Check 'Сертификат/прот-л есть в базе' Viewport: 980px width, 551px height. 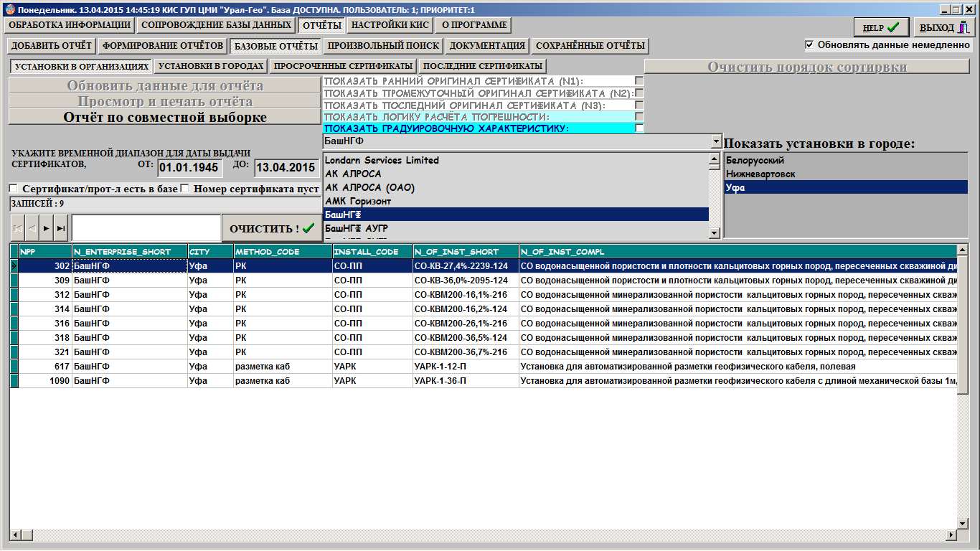14,189
